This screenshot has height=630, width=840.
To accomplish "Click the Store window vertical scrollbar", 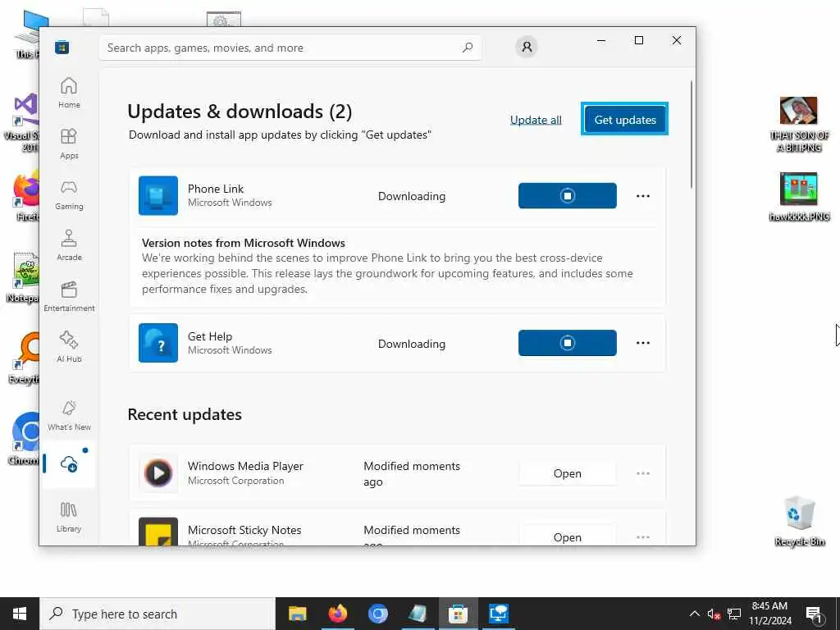I will coord(691,134).
